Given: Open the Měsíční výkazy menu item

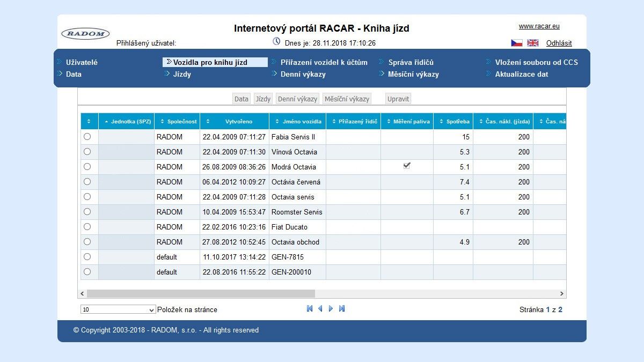Looking at the screenshot, I should click(413, 74).
